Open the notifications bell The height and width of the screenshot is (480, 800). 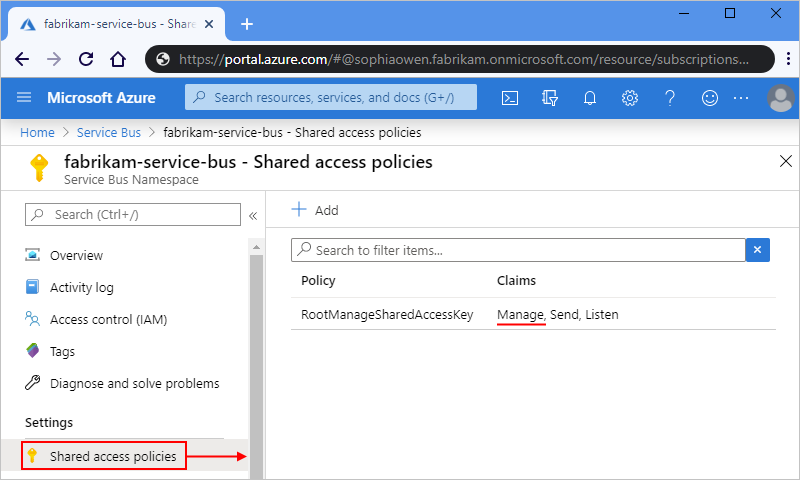point(590,98)
